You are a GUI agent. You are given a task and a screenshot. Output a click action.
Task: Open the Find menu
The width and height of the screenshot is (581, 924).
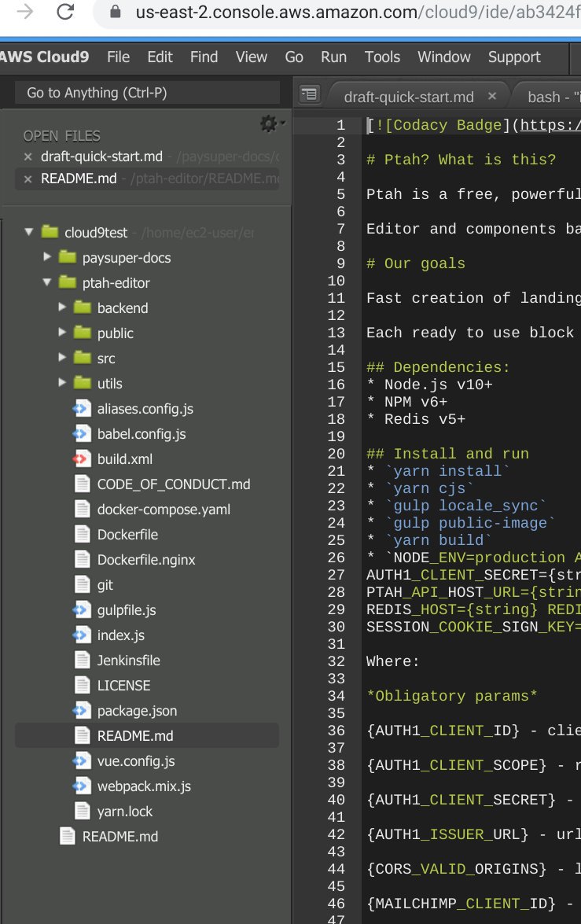coord(204,57)
